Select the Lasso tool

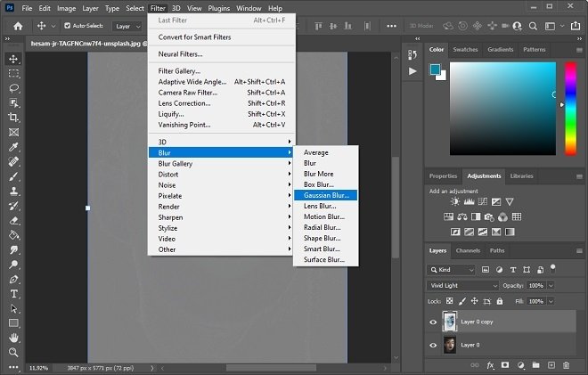(x=13, y=88)
